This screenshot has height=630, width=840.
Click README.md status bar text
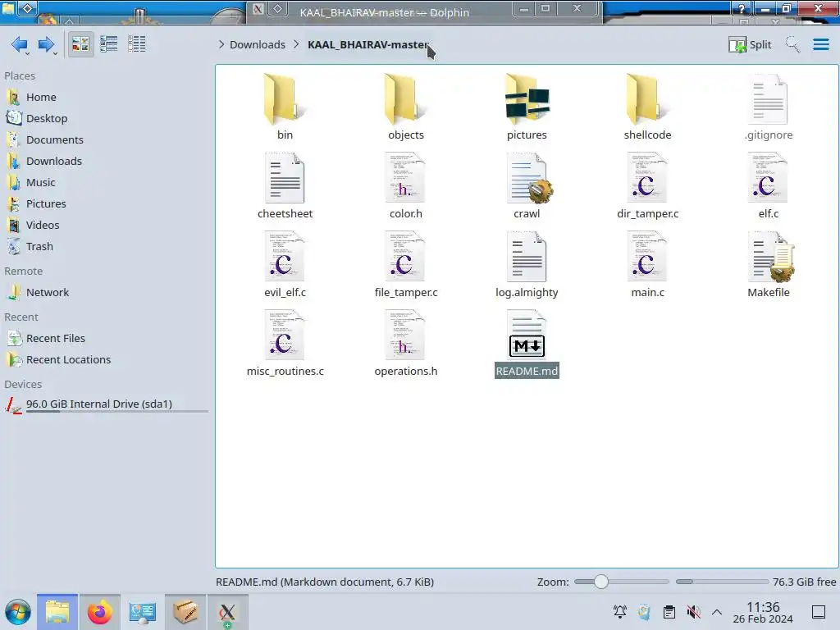tap(325, 582)
